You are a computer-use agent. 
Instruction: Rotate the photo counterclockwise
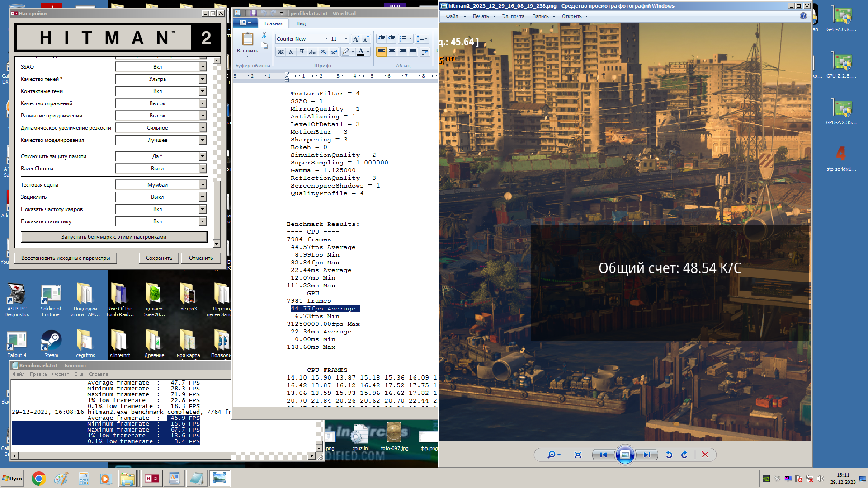click(669, 455)
